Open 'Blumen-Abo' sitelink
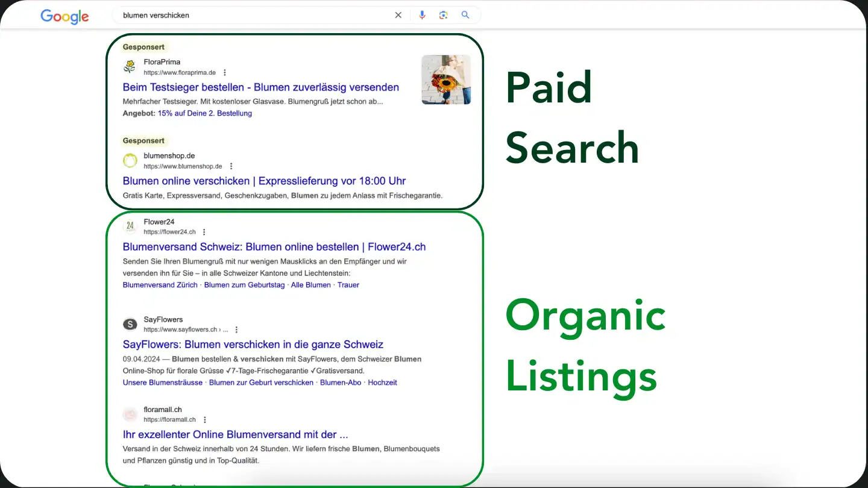Image resolution: width=868 pixels, height=488 pixels. click(x=341, y=383)
